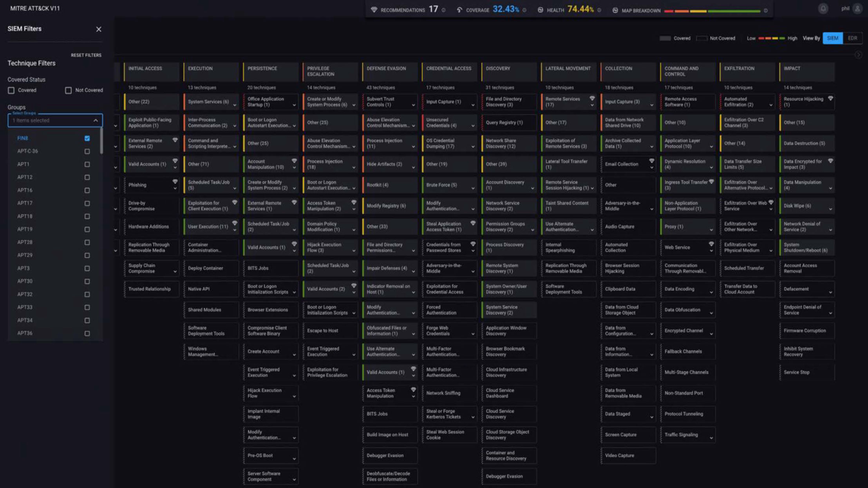Expand Automated Exfiltration (2) chevron
The width and height of the screenshot is (868, 488).
[771, 105]
